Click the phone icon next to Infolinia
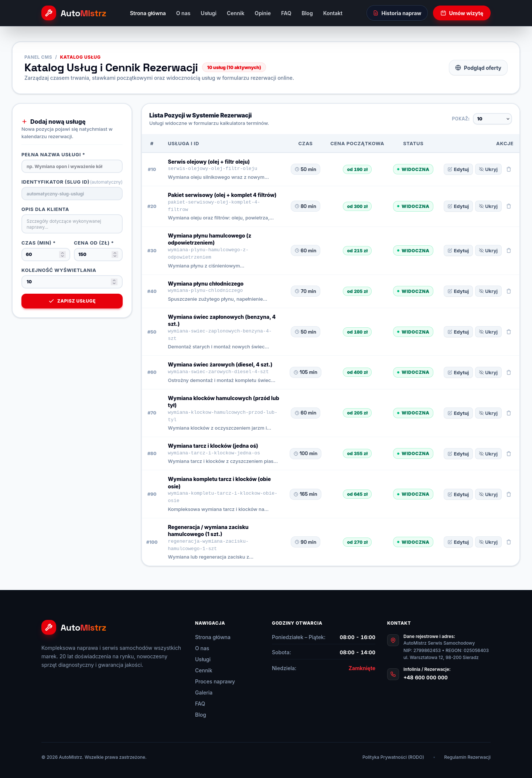Viewport: 532px width, 778px height. click(x=393, y=674)
